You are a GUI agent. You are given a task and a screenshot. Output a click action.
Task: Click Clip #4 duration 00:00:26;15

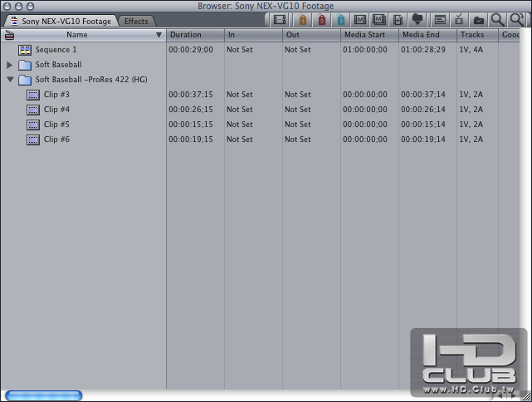point(191,110)
